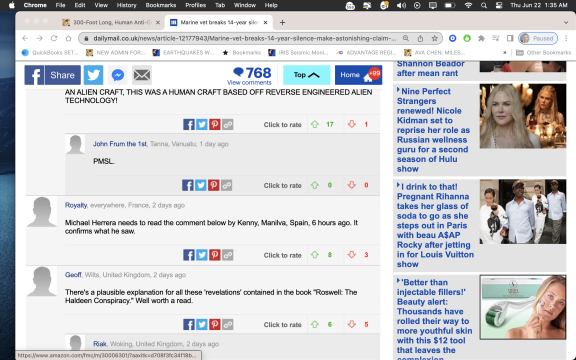Screen dimensions: 576x360
Task: Open macOS Spotlight search icon
Action: click(x=484, y=5)
